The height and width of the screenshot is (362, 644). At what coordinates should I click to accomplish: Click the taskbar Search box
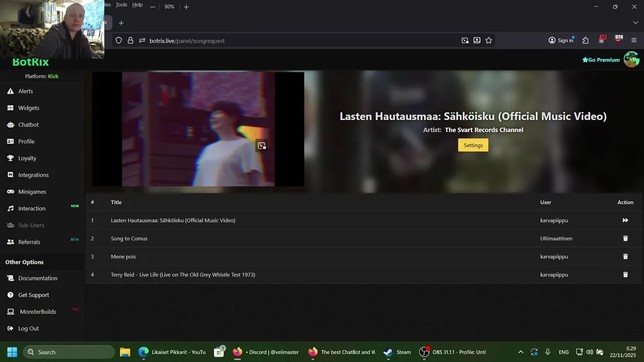point(69,352)
